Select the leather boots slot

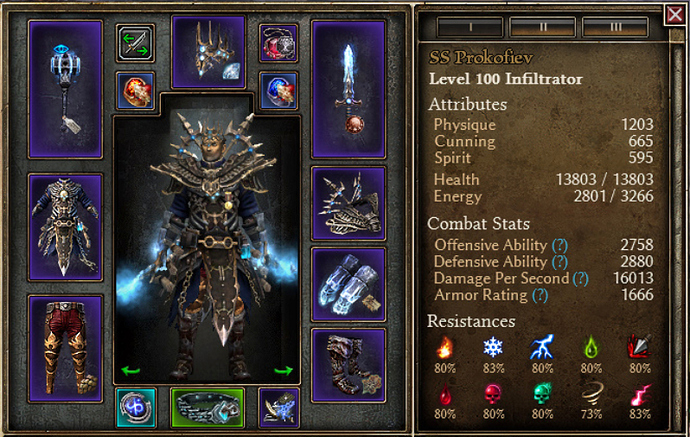click(x=348, y=365)
